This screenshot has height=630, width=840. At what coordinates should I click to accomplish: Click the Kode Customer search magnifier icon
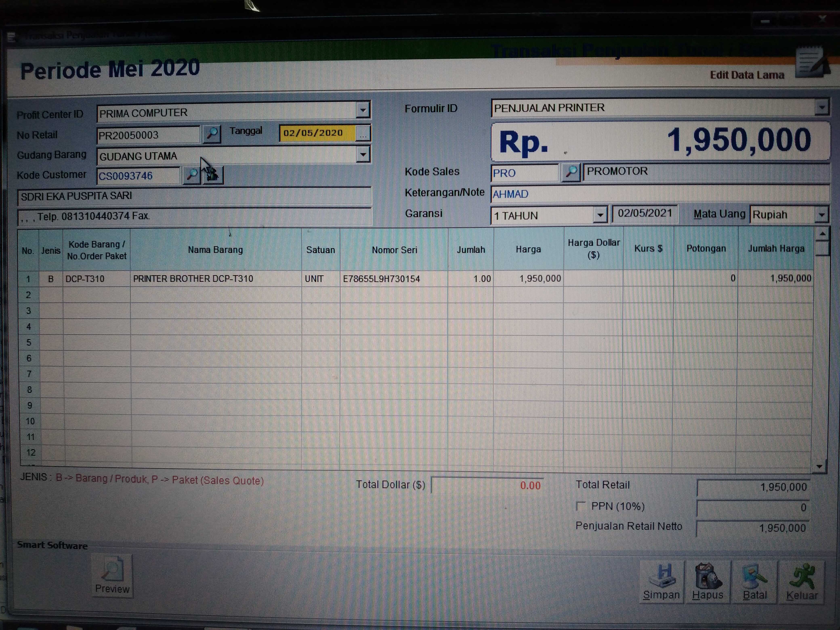click(192, 175)
